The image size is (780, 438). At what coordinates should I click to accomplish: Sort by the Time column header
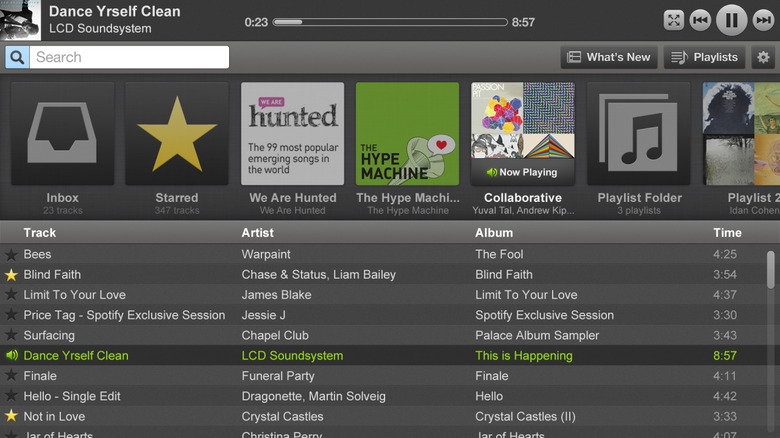tap(727, 233)
